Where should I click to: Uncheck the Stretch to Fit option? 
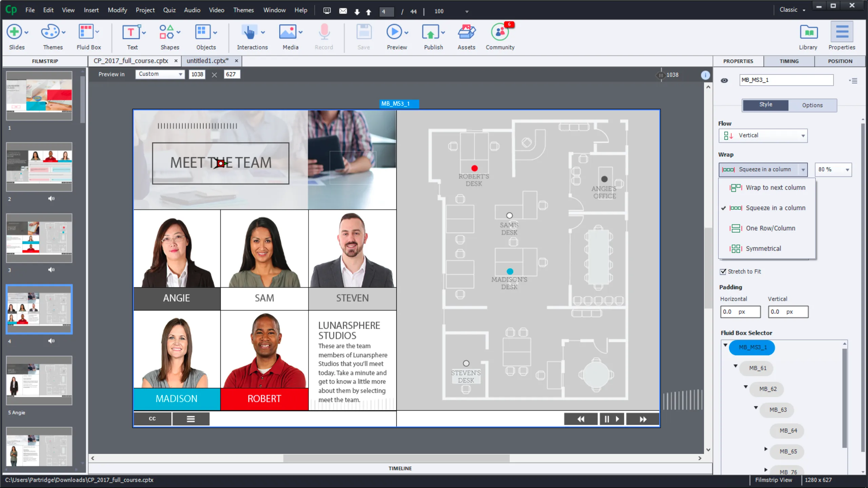click(x=724, y=271)
